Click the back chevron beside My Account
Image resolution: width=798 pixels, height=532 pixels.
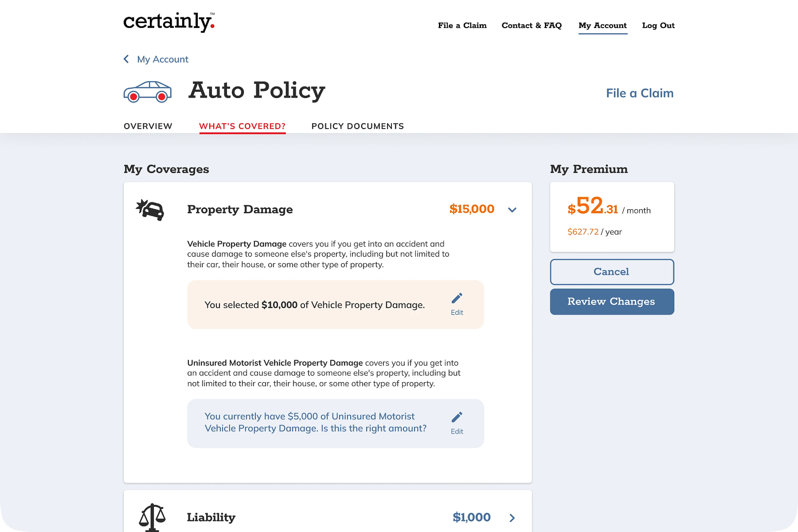(x=126, y=59)
